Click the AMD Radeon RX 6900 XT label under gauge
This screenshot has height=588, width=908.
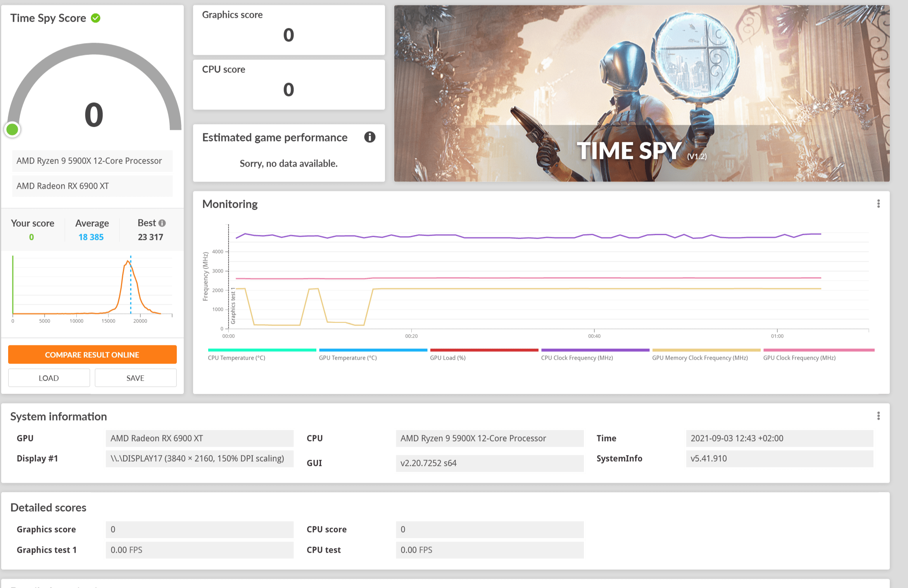click(x=92, y=186)
